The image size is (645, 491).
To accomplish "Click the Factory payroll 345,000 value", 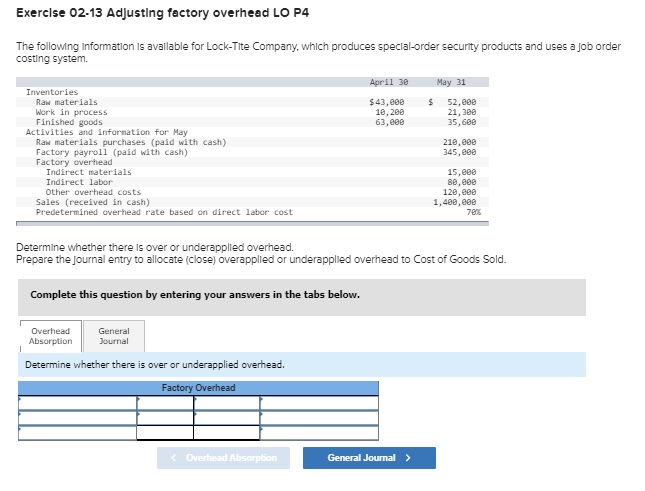I will pos(459,152).
